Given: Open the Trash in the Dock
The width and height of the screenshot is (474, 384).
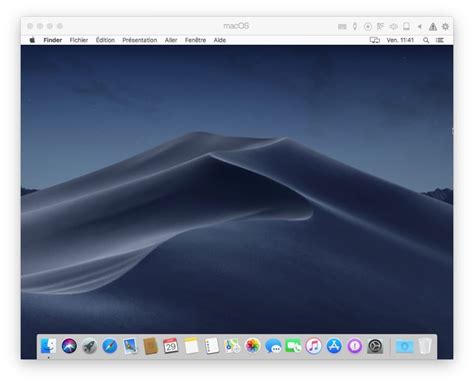Looking at the screenshot, I should point(425,346).
